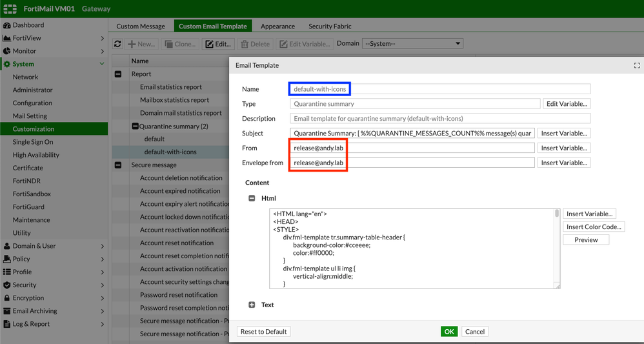Collapse the Secure message group
Viewport: 644px width, 344px height.
(118, 165)
